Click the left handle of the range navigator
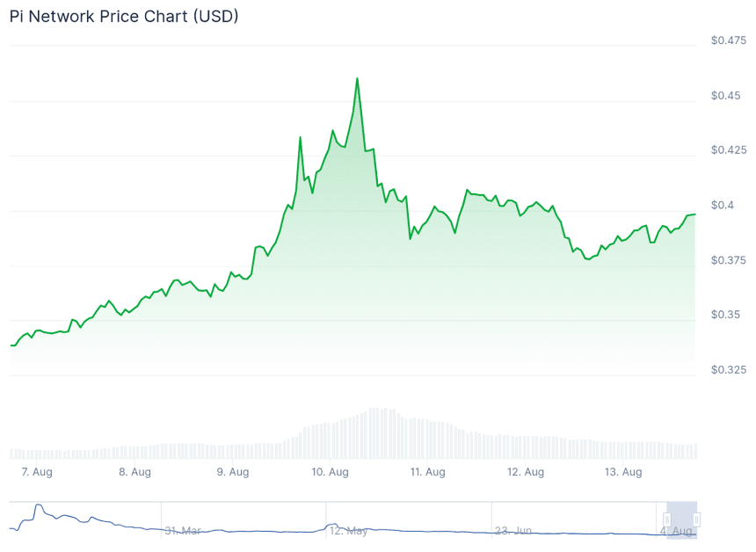 coord(667,519)
